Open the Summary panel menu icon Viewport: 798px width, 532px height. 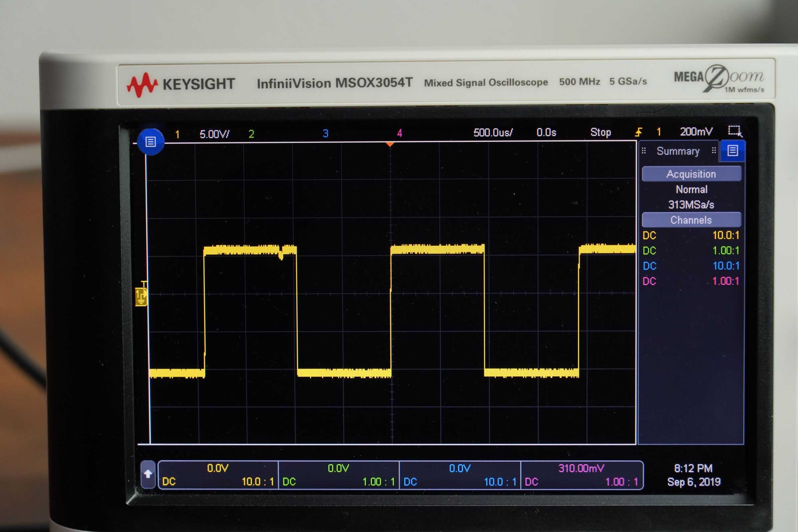pyautogui.click(x=732, y=151)
